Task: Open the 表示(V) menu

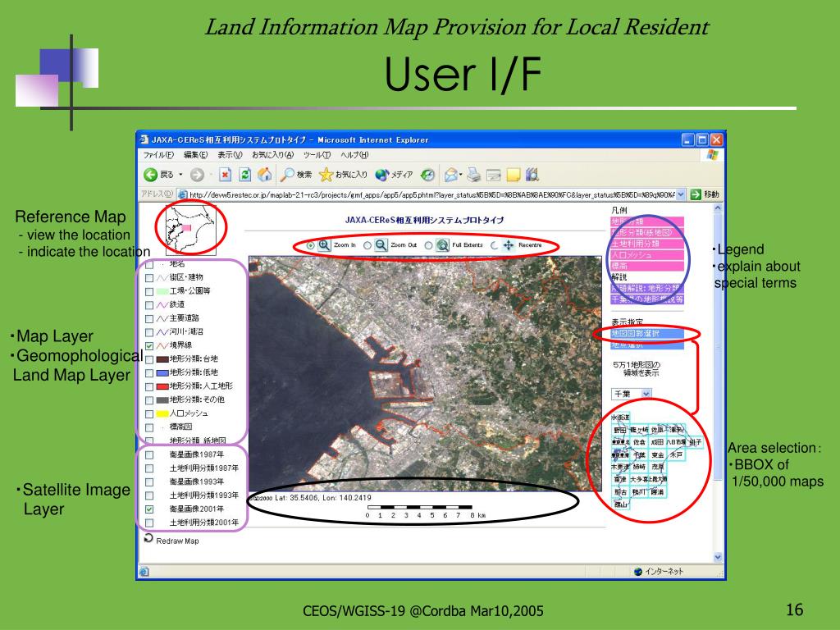Action: (230, 155)
